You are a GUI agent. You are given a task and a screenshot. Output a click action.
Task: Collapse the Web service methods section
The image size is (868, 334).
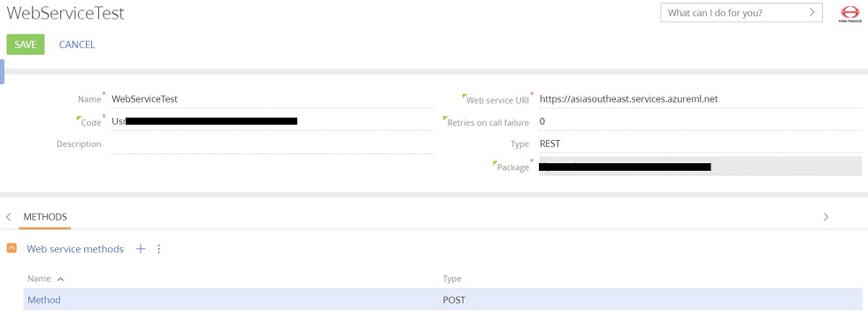(x=12, y=248)
